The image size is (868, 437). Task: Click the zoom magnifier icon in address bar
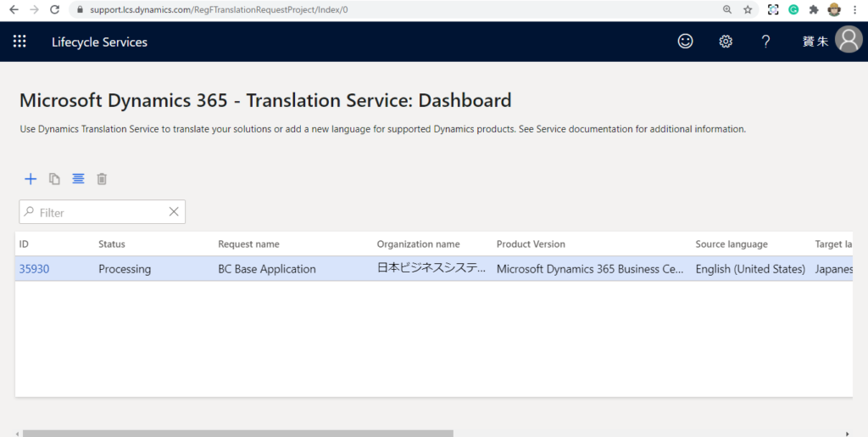pos(727,9)
